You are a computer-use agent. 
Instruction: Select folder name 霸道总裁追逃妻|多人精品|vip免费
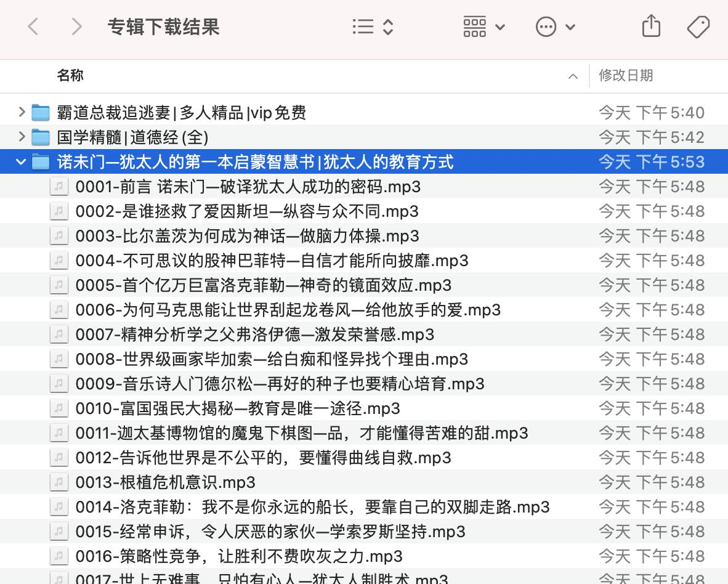tap(182, 112)
